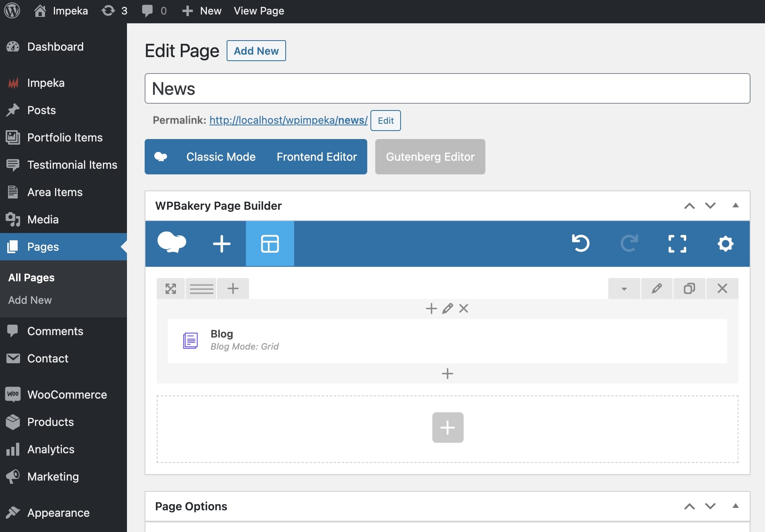Move WPBakery Page Builder panel down
Viewport: 765px width, 532px height.
pos(710,205)
